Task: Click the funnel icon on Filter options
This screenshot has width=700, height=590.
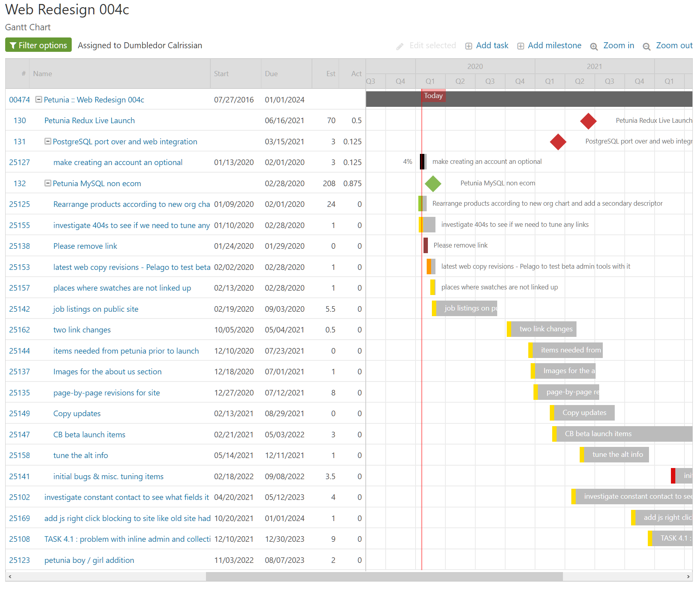Action: [13, 45]
